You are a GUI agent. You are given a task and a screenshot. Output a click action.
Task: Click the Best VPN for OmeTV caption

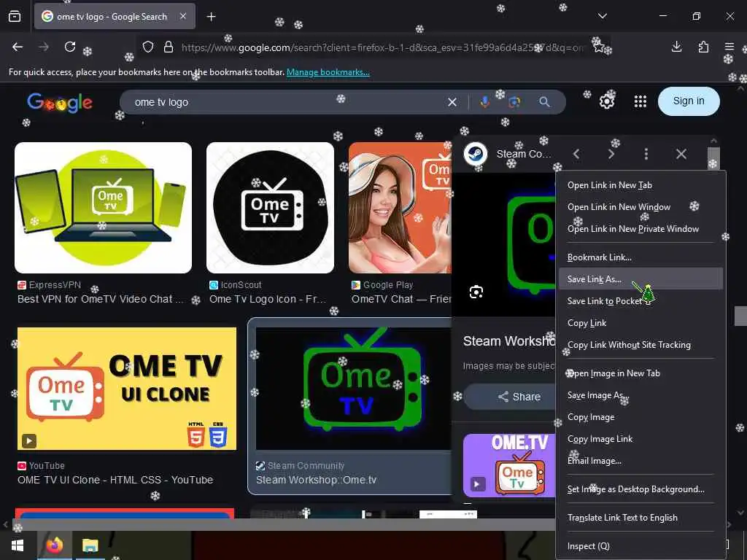pyautogui.click(x=101, y=299)
